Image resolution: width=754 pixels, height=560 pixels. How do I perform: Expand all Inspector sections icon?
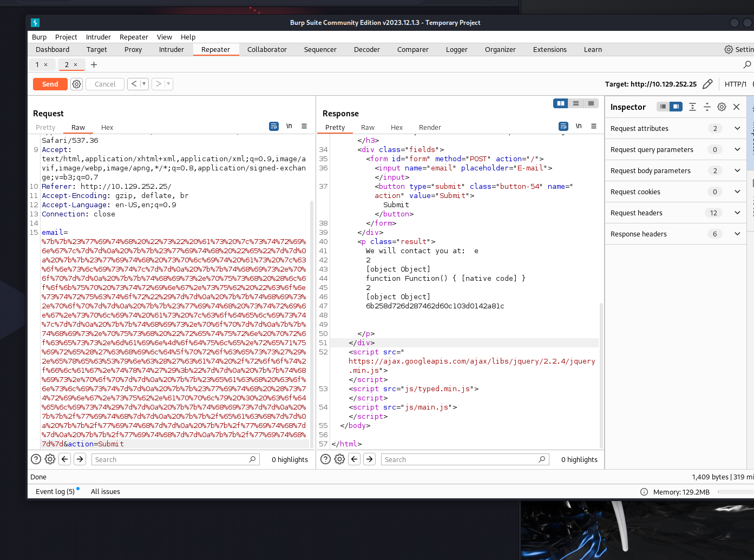(x=692, y=107)
